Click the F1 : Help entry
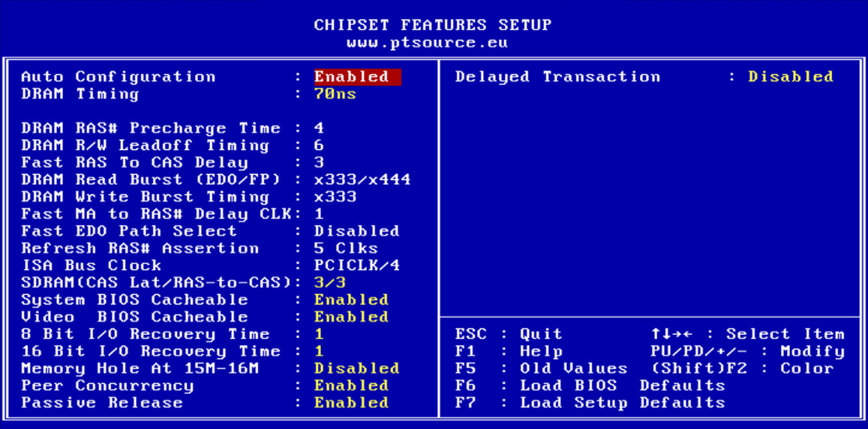Viewport: 868px width, 429px height. tap(509, 351)
